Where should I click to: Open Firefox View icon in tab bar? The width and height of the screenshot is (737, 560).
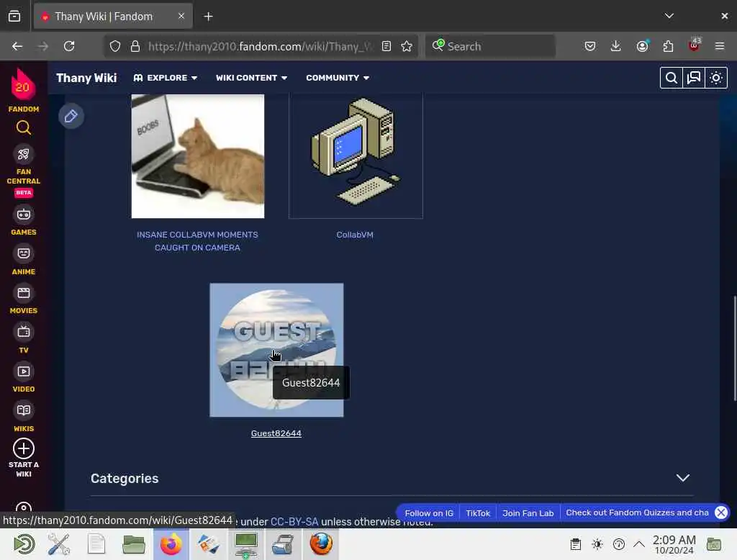[x=14, y=17]
